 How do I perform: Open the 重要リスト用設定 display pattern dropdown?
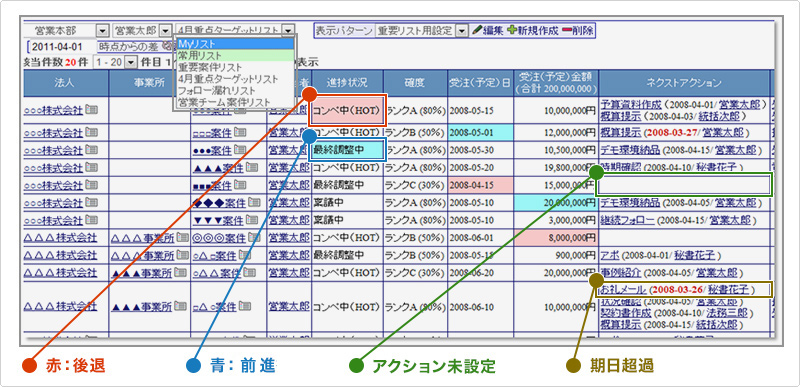[461, 30]
